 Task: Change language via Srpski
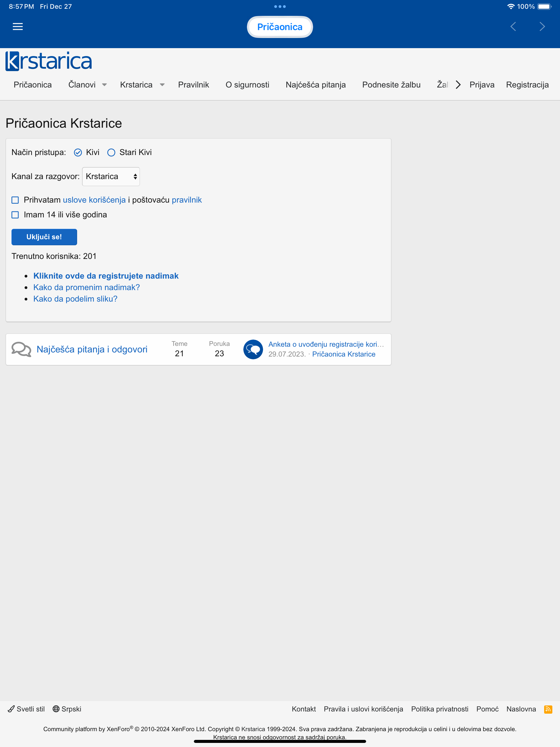click(67, 709)
